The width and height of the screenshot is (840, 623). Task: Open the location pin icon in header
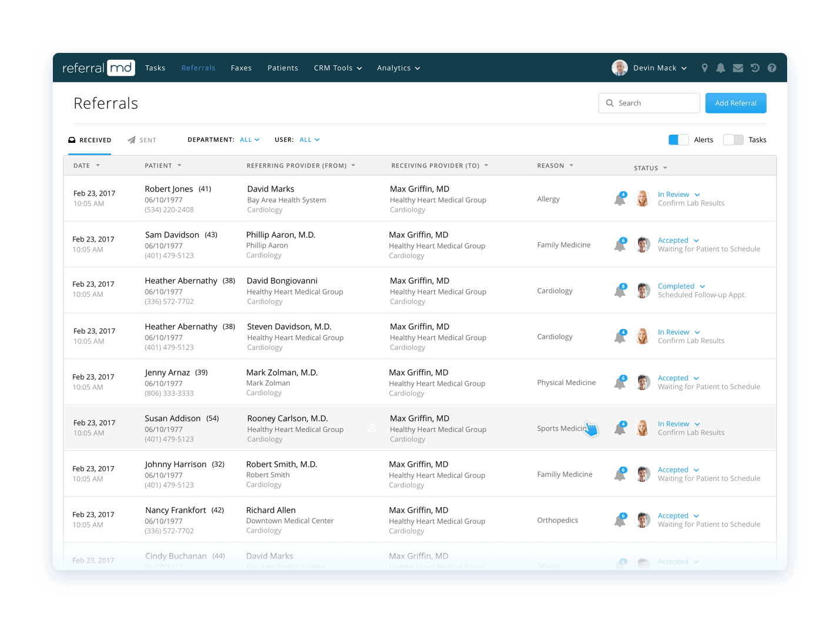(x=704, y=68)
